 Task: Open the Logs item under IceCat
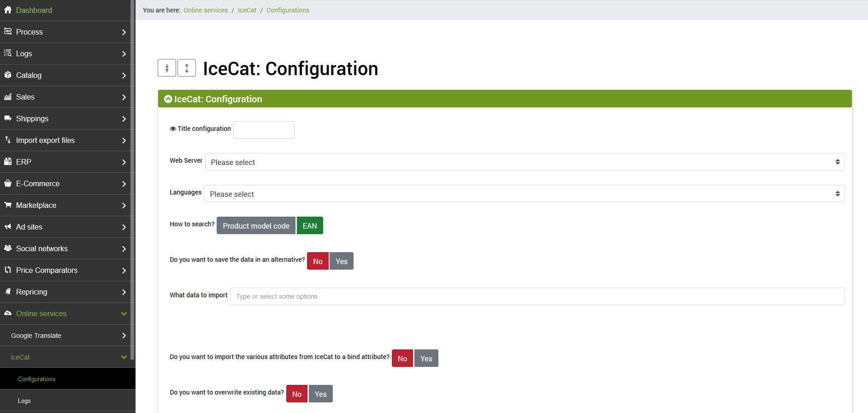click(67, 401)
